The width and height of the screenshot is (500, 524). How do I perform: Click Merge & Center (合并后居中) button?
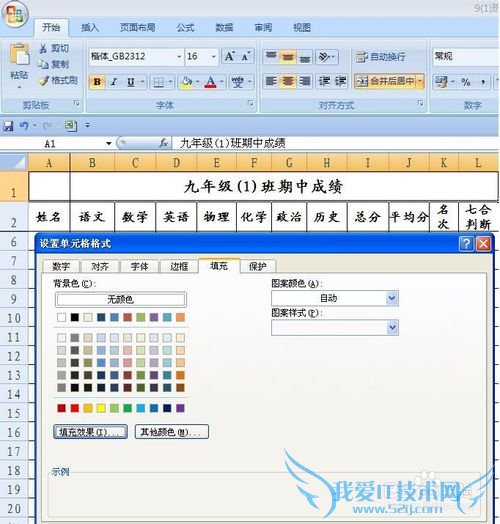pyautogui.click(x=385, y=81)
